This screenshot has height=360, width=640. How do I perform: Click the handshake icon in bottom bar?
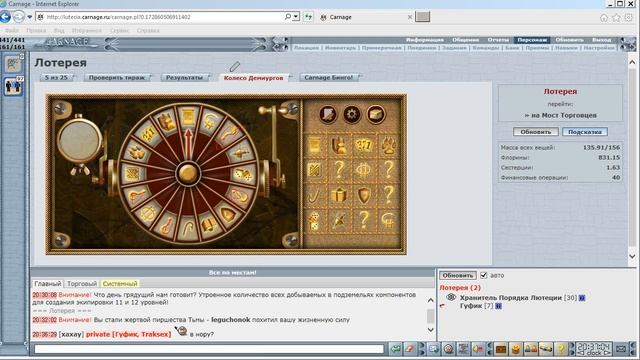pos(546,349)
